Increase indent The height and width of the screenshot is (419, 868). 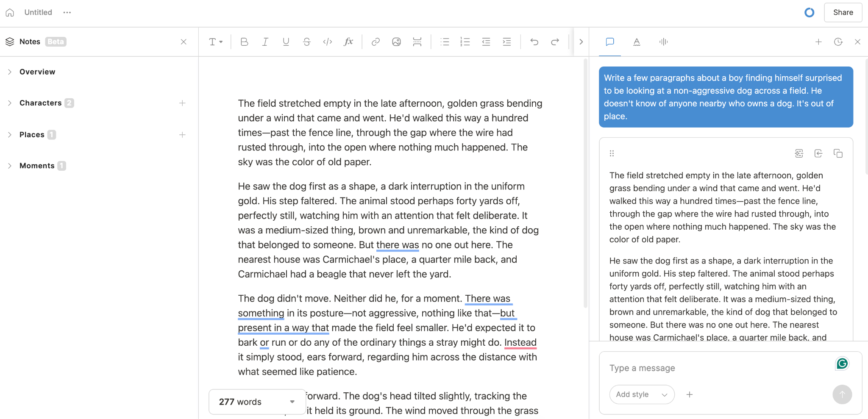pyautogui.click(x=507, y=42)
